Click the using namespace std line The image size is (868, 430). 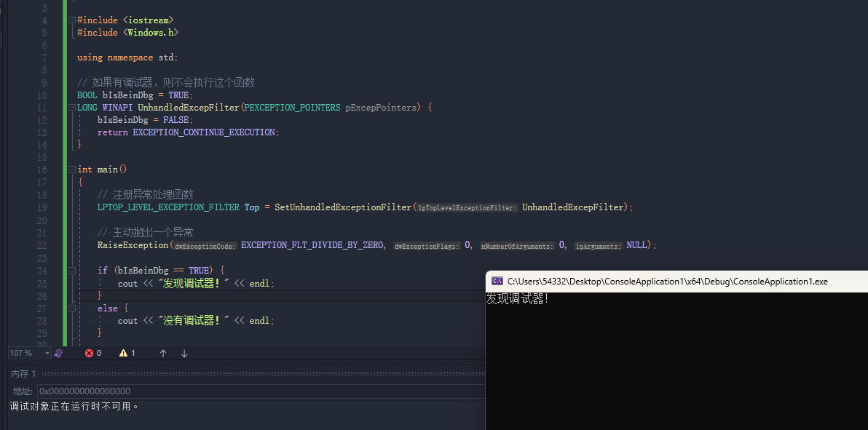(127, 57)
